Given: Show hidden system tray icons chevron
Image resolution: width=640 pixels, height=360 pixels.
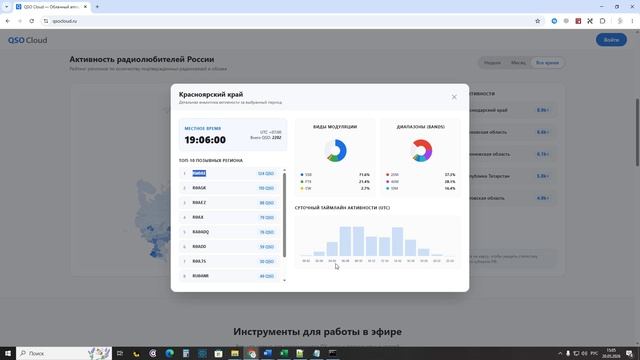Looking at the screenshot, I should pos(560,353).
